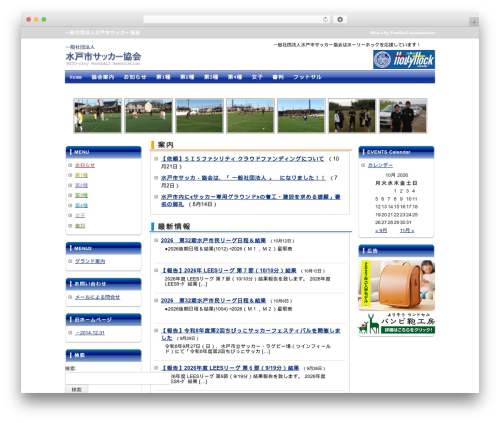Viewport: 500px width, 423px height.
Task: Click the カレンダー link in EVENTS Calendar
Action: click(380, 165)
